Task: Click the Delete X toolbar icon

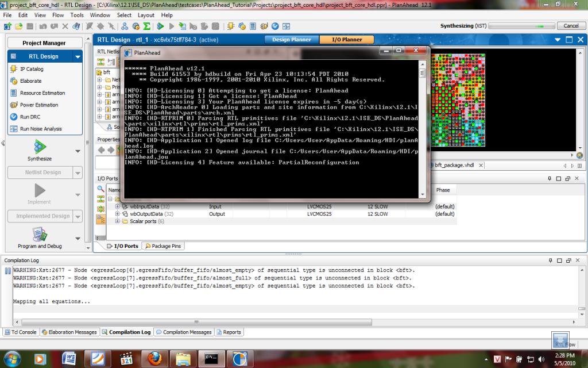Action: [65, 26]
